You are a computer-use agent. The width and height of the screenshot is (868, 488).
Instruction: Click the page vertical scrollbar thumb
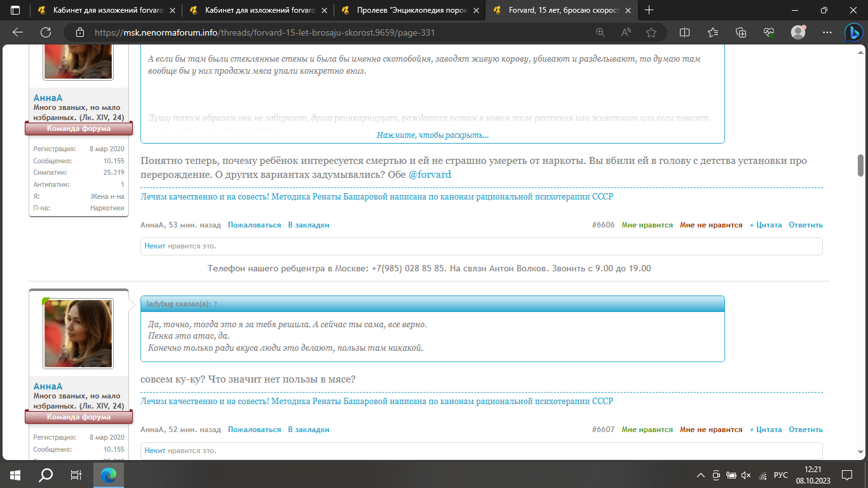pos(861,165)
